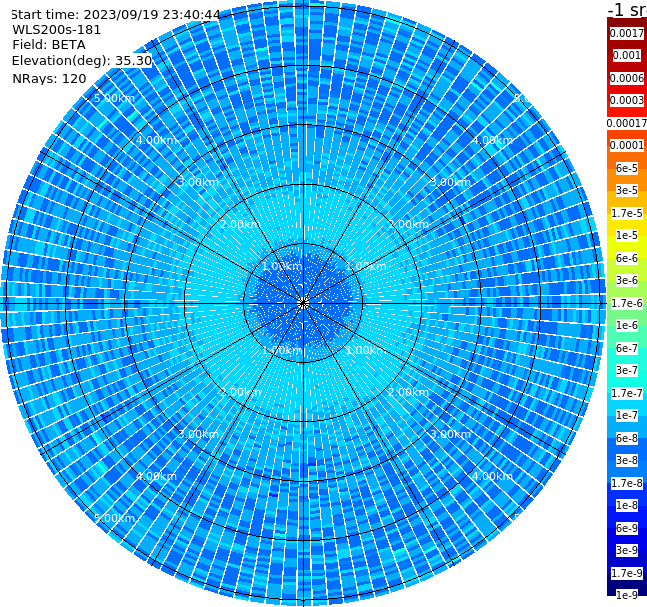
Task: Click the Field: BETA label
Action: [x=49, y=45]
